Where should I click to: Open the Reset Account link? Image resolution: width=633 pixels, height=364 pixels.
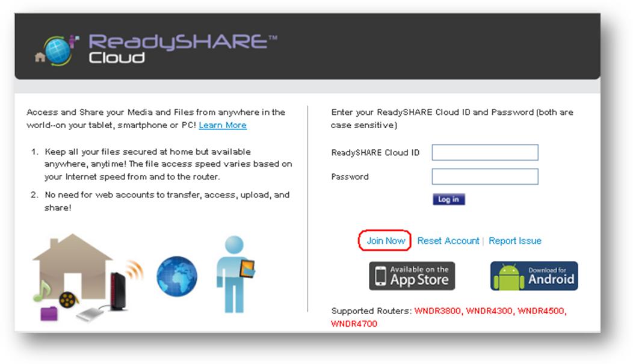tap(448, 241)
